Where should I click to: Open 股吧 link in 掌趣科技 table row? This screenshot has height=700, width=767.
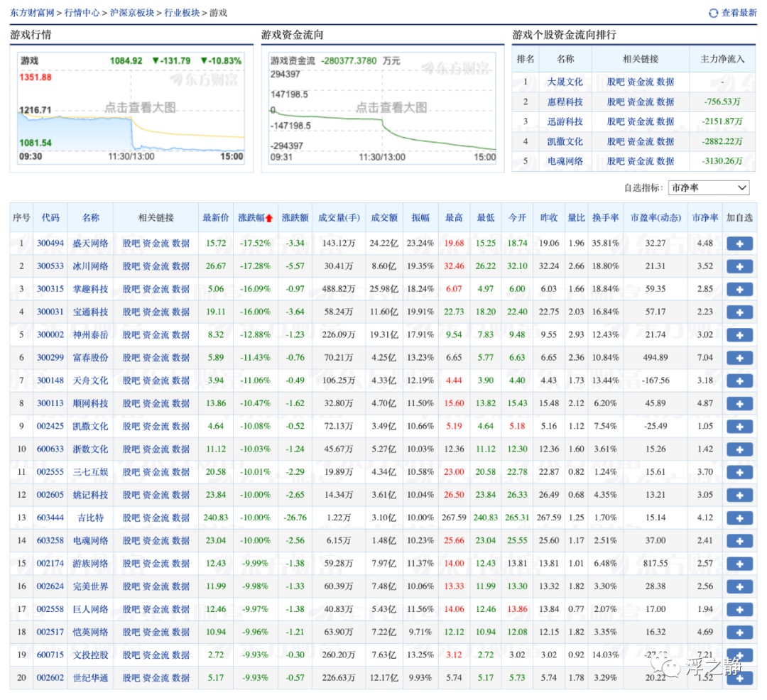(x=131, y=290)
